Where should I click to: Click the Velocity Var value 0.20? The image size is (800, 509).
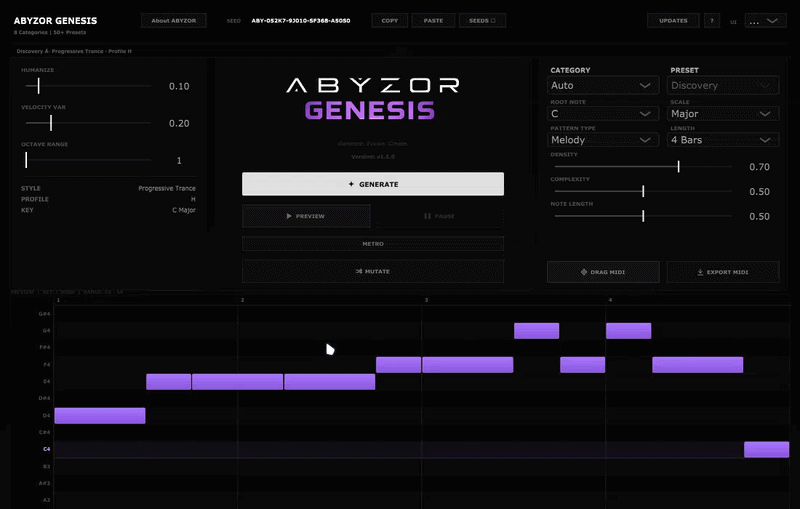[x=179, y=123]
